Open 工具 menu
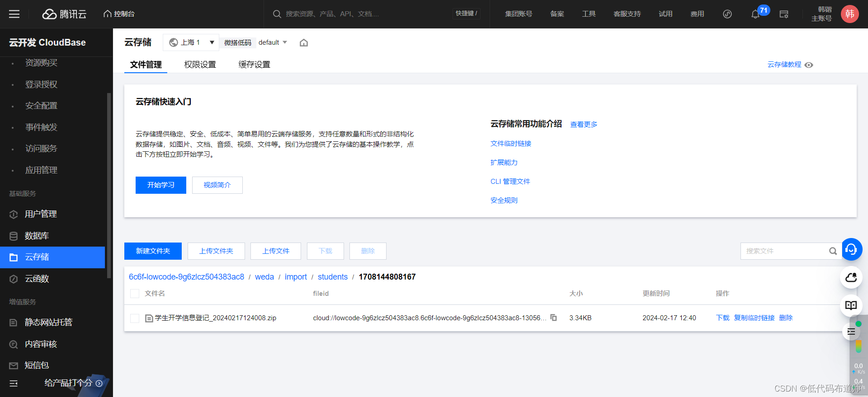Image resolution: width=868 pixels, height=397 pixels. pos(589,14)
